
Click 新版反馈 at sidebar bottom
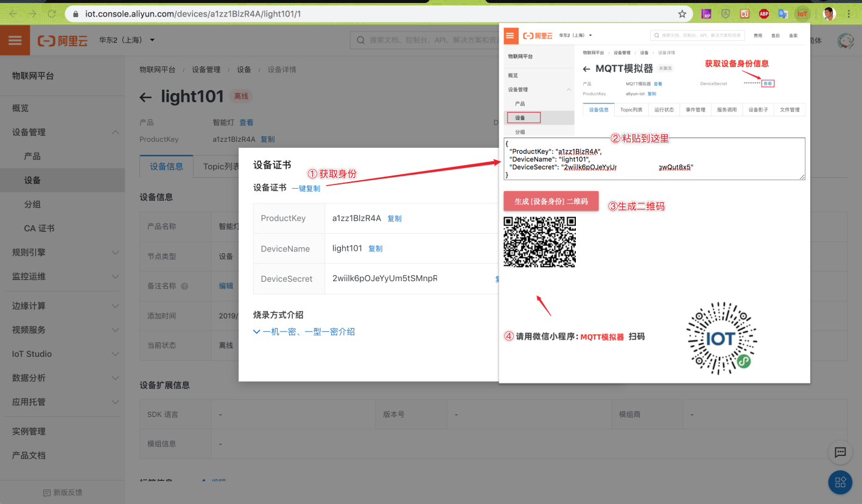(63, 492)
